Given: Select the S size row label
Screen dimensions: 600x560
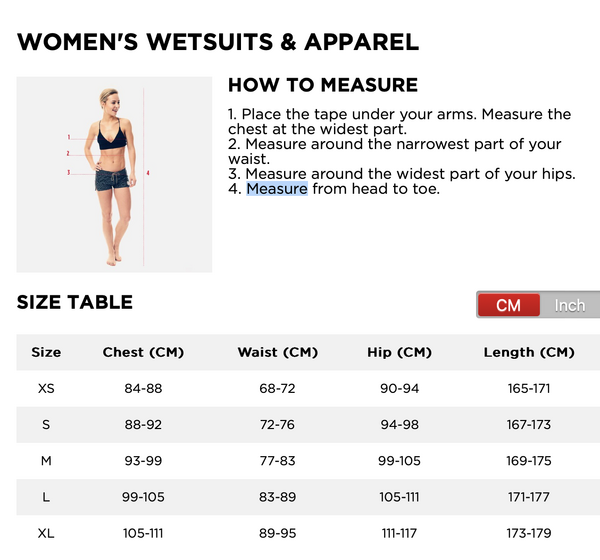Looking at the screenshot, I should tap(46, 425).
